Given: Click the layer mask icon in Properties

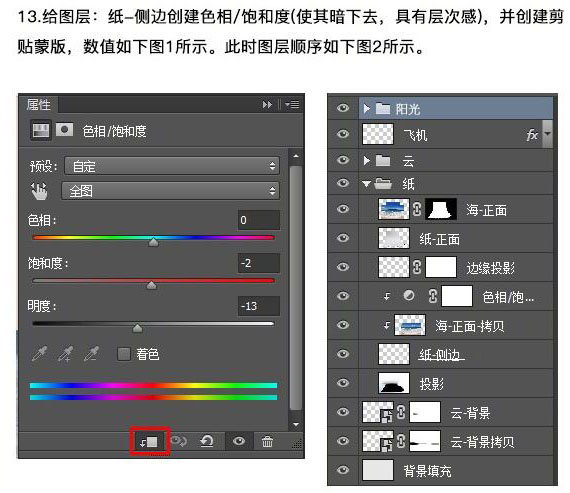Looking at the screenshot, I should click(x=64, y=130).
